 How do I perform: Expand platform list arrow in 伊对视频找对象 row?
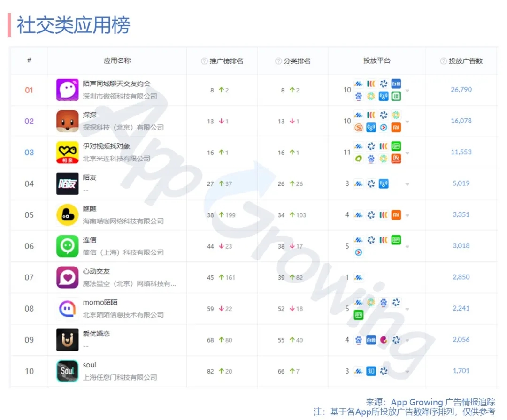[407, 153]
